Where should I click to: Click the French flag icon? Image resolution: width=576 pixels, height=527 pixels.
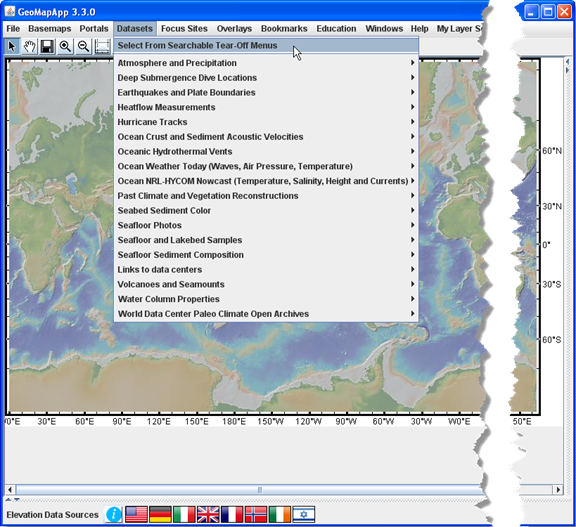pos(232,514)
